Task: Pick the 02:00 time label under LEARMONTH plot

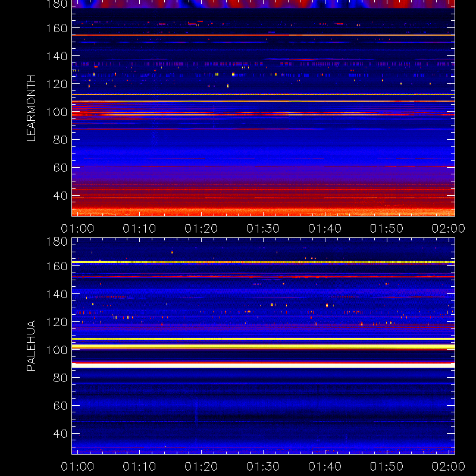Action: point(449,228)
